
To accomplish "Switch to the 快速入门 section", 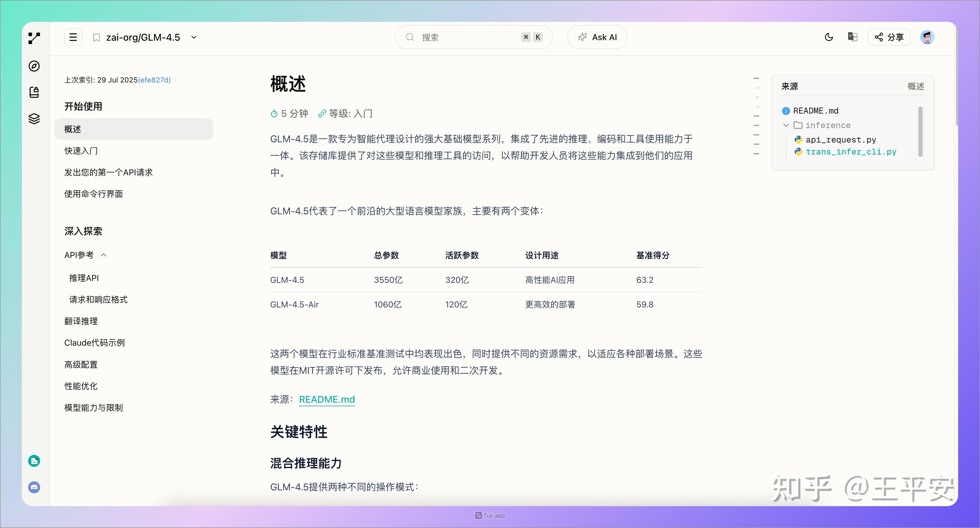I will (81, 151).
